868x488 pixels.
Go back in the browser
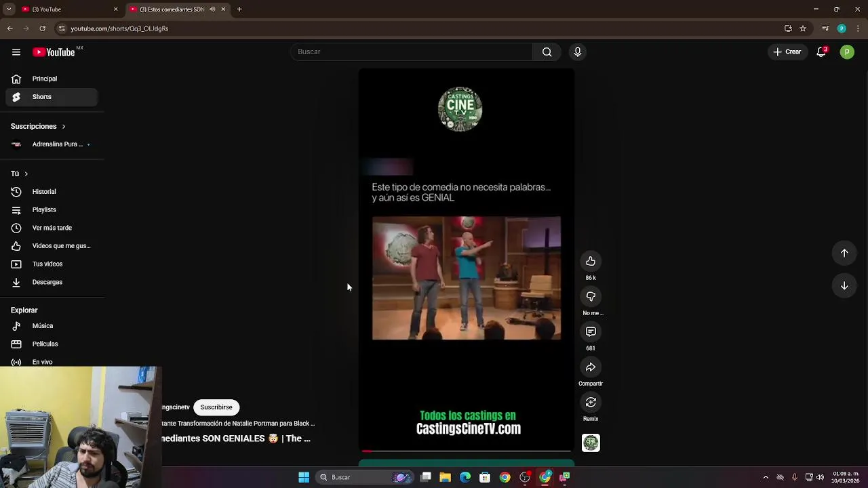(x=9, y=28)
